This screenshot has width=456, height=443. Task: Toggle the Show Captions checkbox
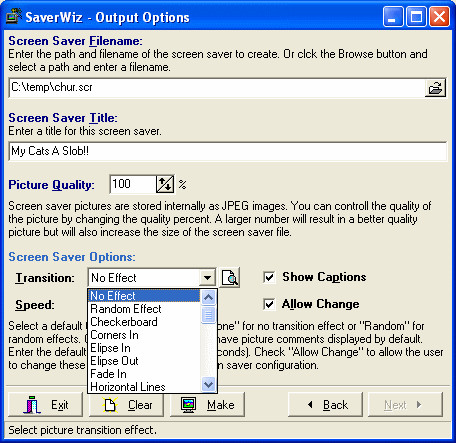tap(269, 277)
